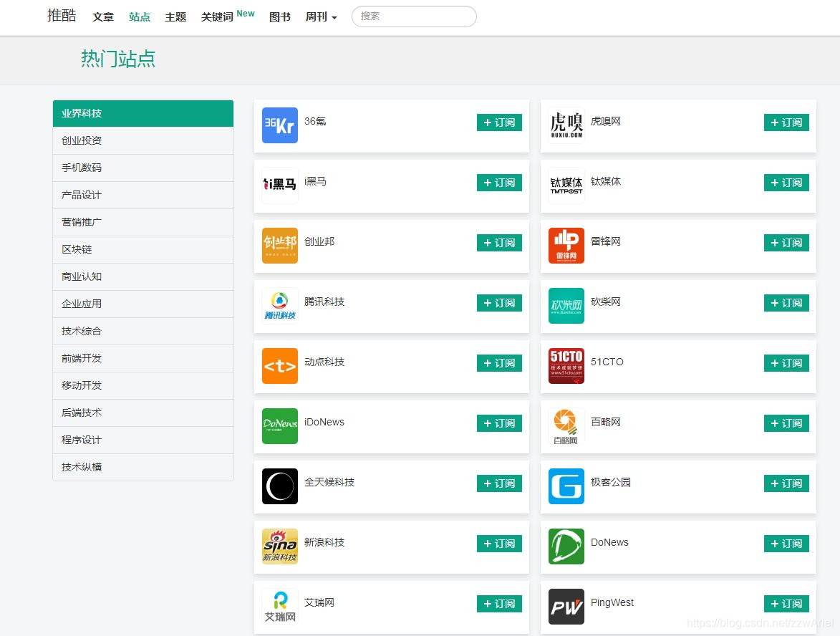The width and height of the screenshot is (840, 636).
Task: Focus the 搜索 search field
Action: (414, 16)
